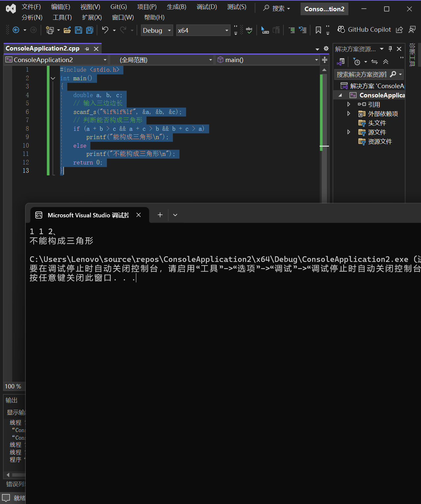
Task: Open the main() member dropdown
Action: (268, 60)
